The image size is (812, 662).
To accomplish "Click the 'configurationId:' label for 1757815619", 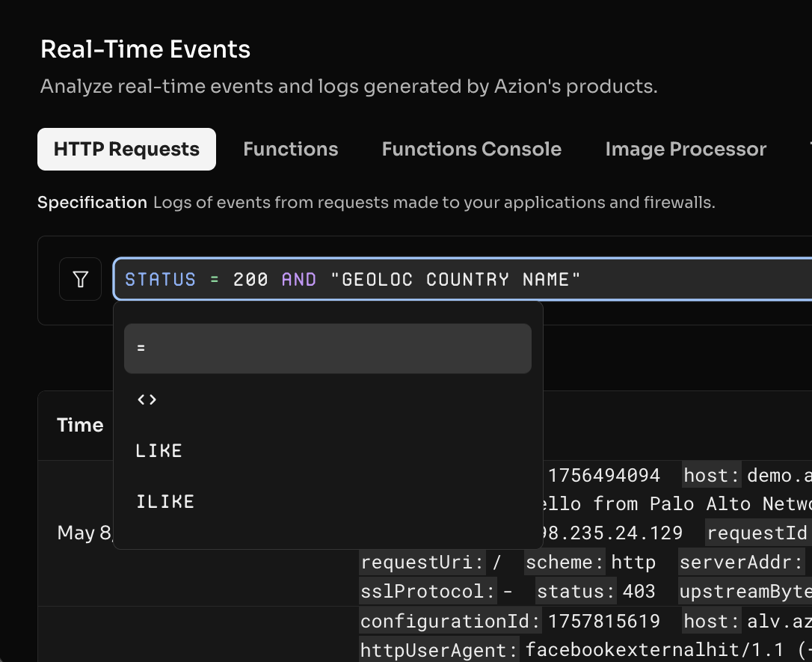I will (450, 621).
